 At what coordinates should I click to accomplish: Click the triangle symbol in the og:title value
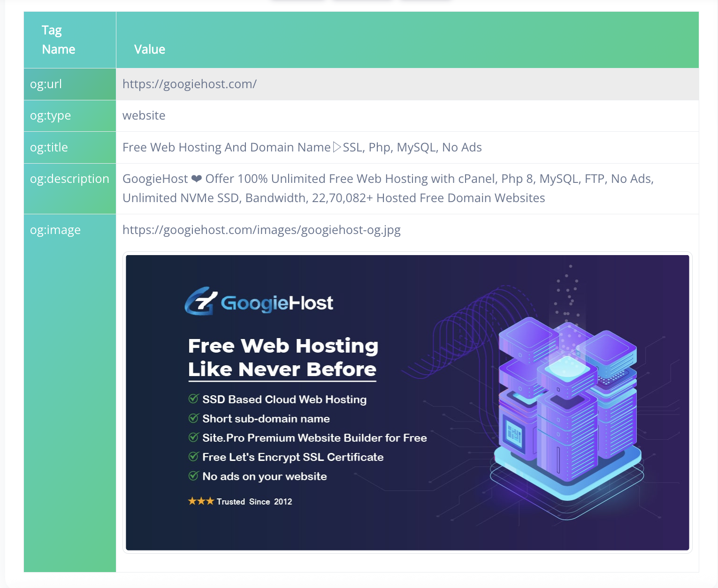tap(336, 147)
